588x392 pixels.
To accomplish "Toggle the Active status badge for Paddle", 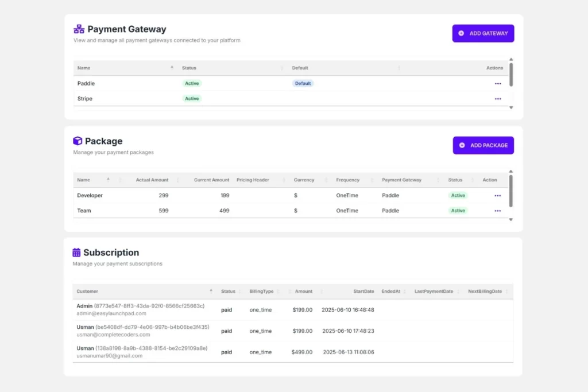I will (192, 83).
